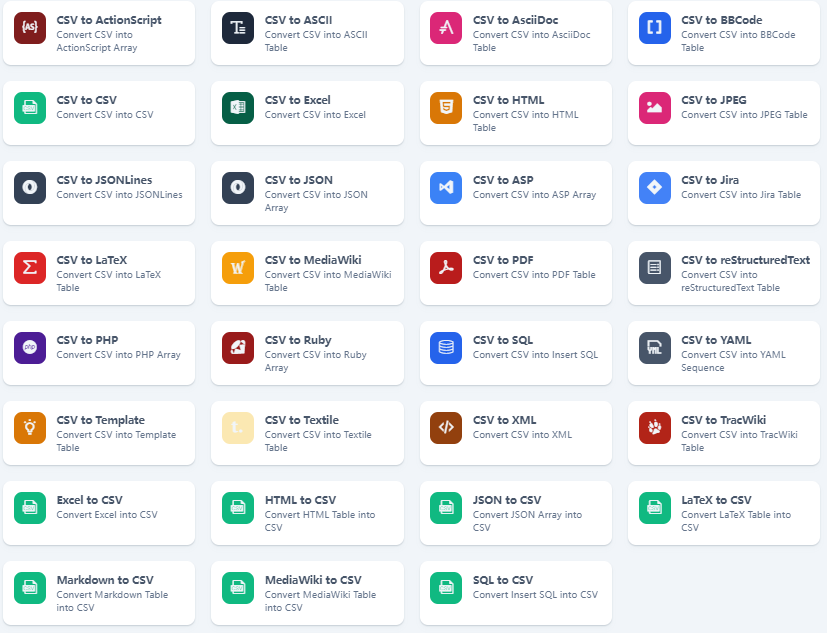Click 'Convert JSON Array into CSV' description
Image resolution: width=827 pixels, height=633 pixels.
tap(527, 521)
